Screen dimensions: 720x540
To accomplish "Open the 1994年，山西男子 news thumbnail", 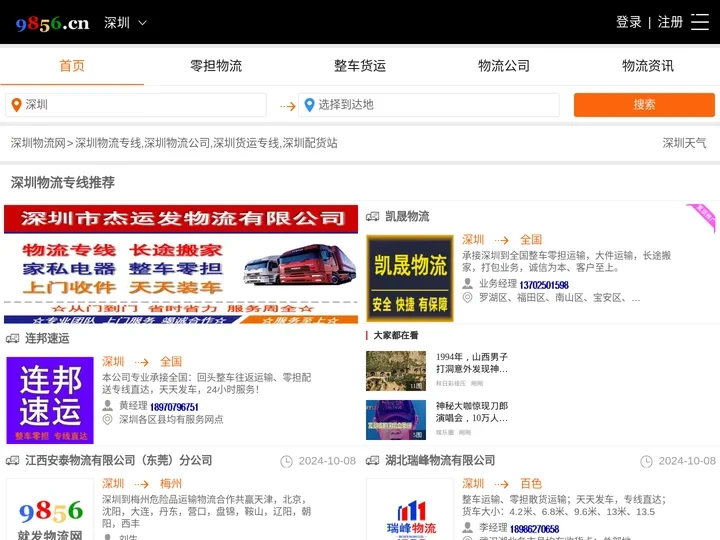I will pyautogui.click(x=396, y=371).
